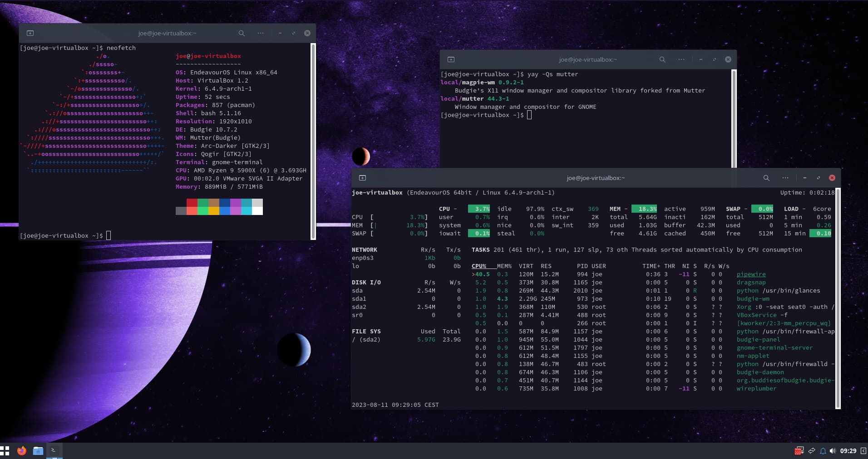The height and width of the screenshot is (459, 868).
Task: Click white color block in neofetch palette
Action: point(257,211)
